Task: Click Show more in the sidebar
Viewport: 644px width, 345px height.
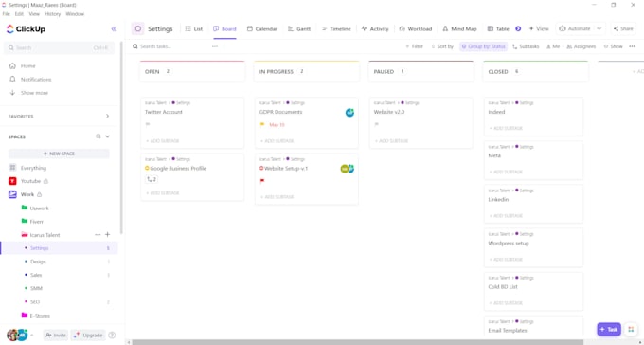Action: [34, 93]
